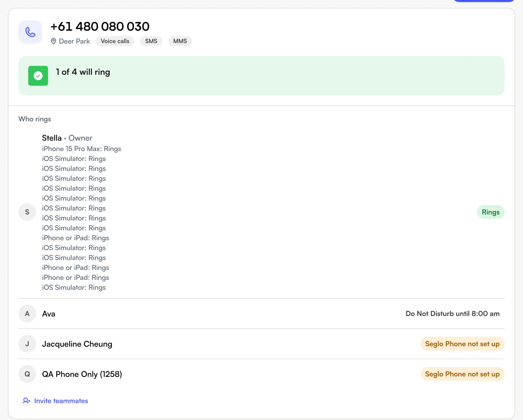The image size is (523, 420).
Task: Click the QA Phone Only (1258) name
Action: coord(82,374)
